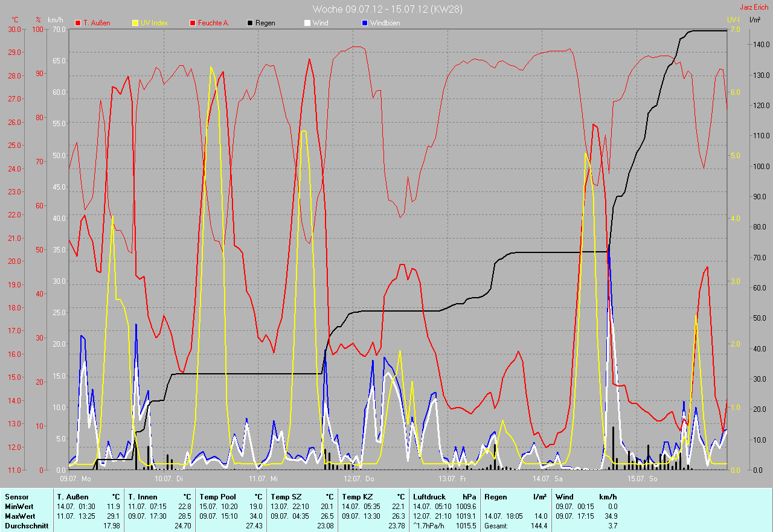This screenshot has width=773, height=532.
Task: Click the blue Windböen legend square
Action: pos(365,23)
